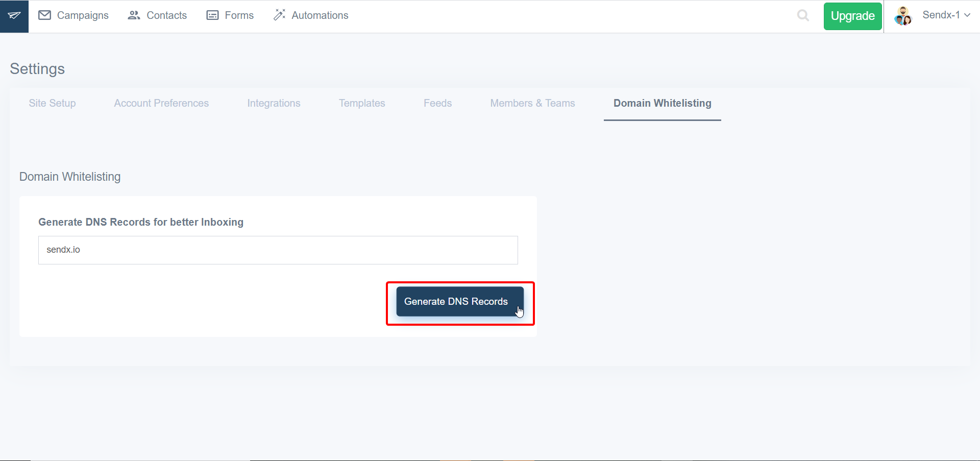Switch to the Site Setup tab
980x461 pixels.
click(x=52, y=103)
